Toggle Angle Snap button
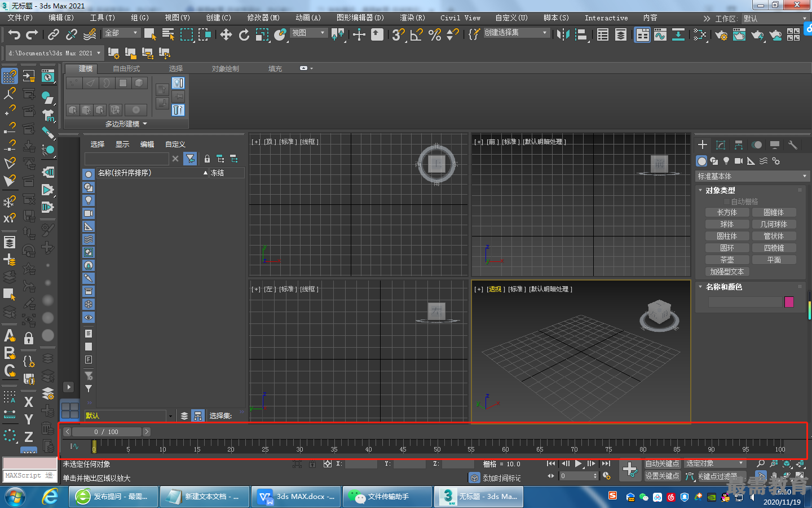The width and height of the screenshot is (812, 508). click(x=417, y=34)
